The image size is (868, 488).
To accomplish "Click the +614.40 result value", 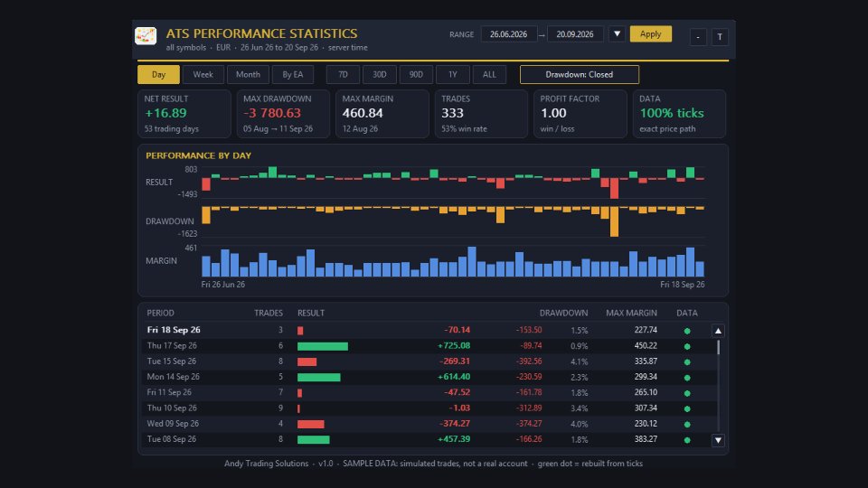I will pyautogui.click(x=453, y=377).
